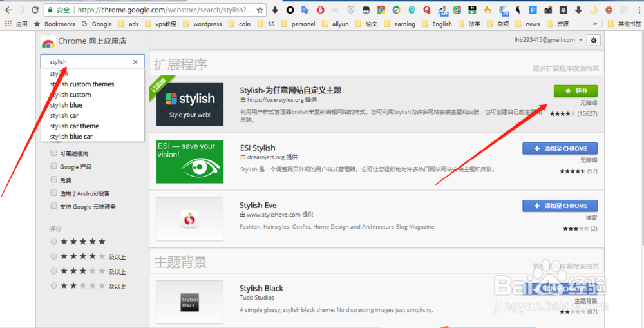The image size is (644, 328).
Task: Clear the search box with the X
Action: point(135,62)
